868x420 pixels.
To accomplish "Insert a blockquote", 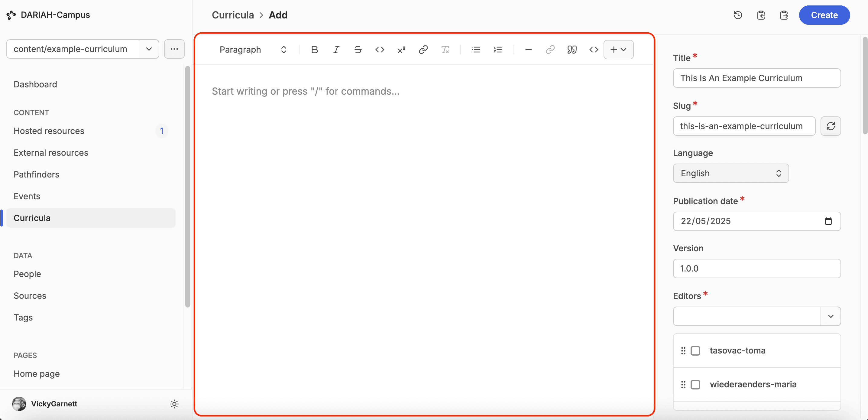I will pos(572,50).
